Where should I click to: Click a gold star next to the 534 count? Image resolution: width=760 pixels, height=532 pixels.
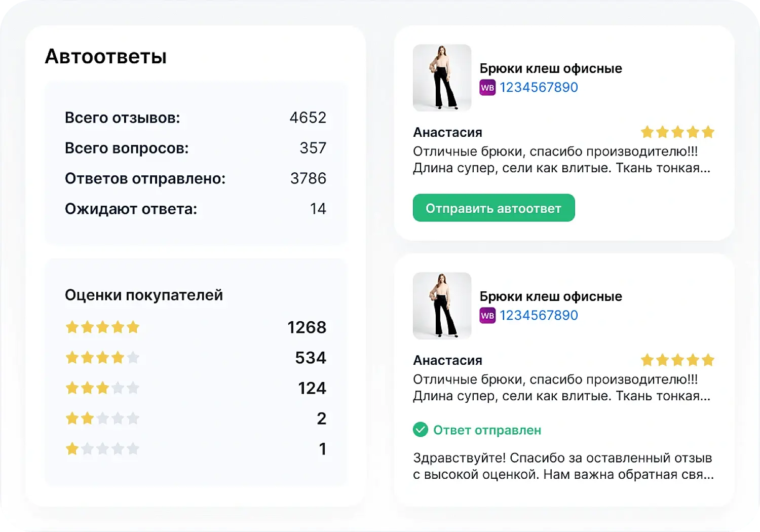coord(87,357)
